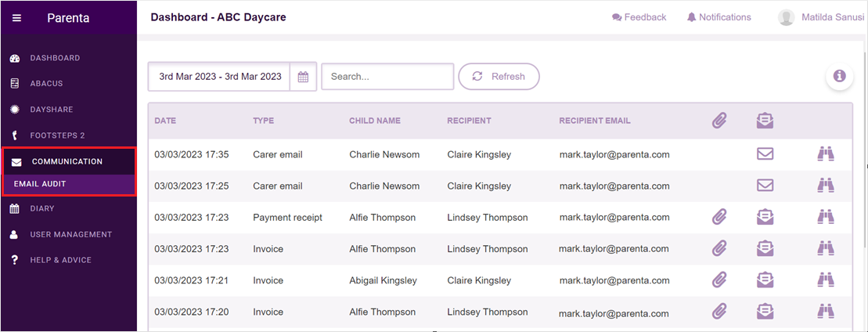The height and width of the screenshot is (332, 868).
Task: View binoculars icon for Payment receipt row
Action: tap(826, 217)
